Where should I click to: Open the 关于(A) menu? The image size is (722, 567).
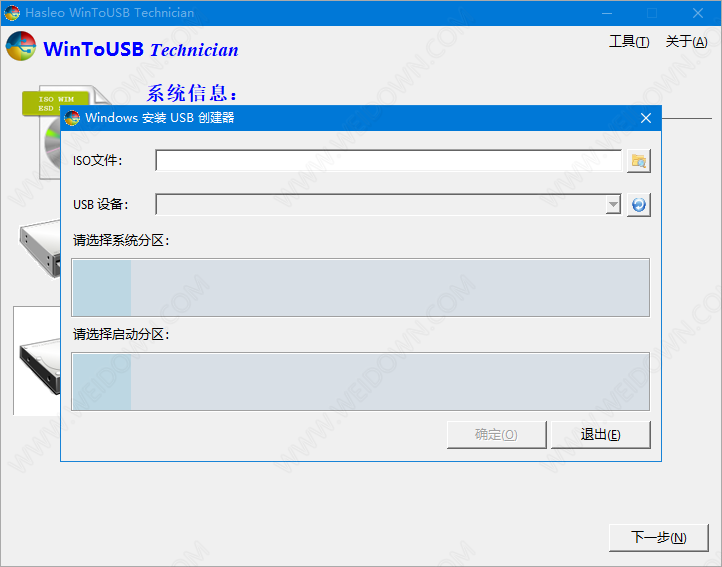click(687, 42)
